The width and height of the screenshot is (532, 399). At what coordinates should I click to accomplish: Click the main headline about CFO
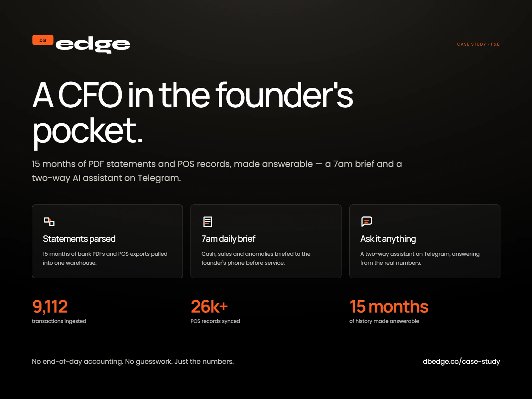(193, 113)
